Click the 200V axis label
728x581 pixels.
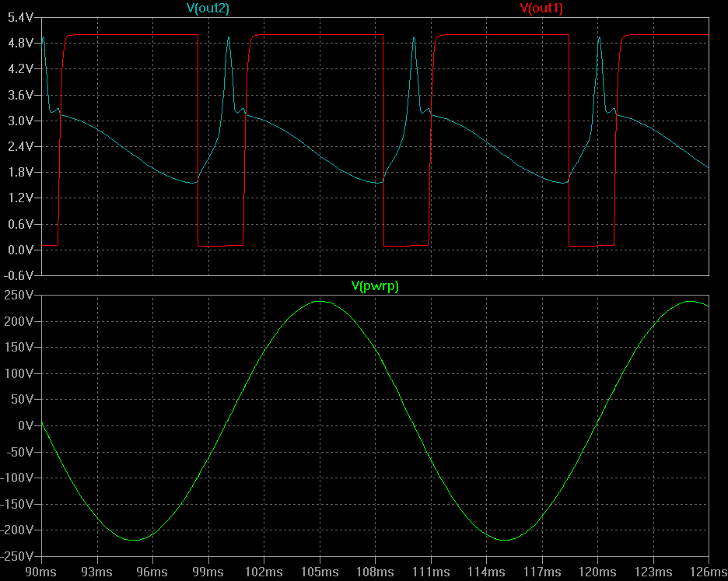point(19,321)
